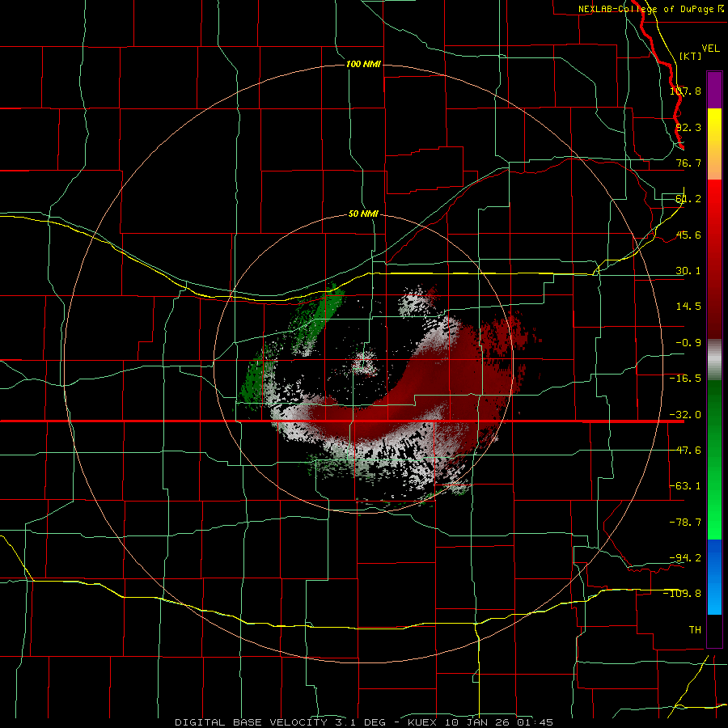Select the -16.5 scale value
This screenshot has width=728, height=728.
[x=685, y=379]
